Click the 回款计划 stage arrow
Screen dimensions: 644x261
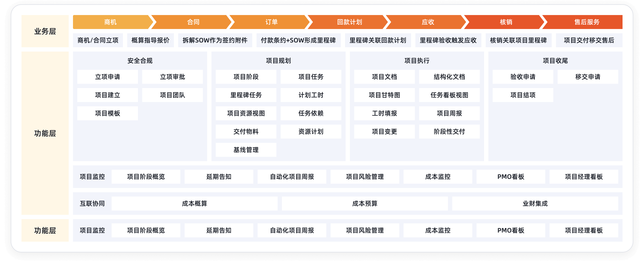coord(349,22)
